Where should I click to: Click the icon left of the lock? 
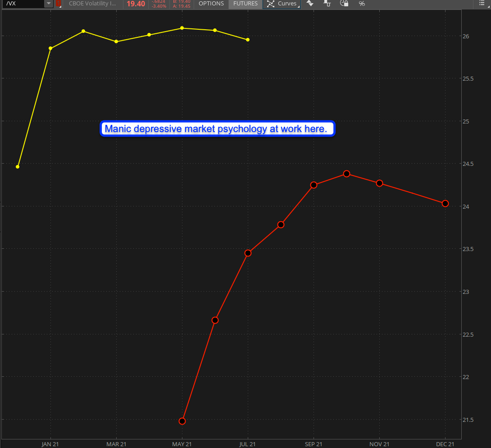327,4
